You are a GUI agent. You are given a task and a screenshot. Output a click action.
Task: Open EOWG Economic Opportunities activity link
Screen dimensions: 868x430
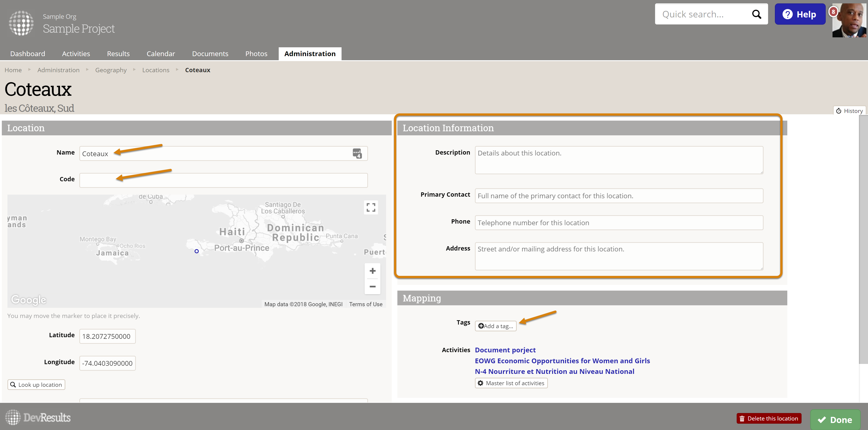pos(562,361)
